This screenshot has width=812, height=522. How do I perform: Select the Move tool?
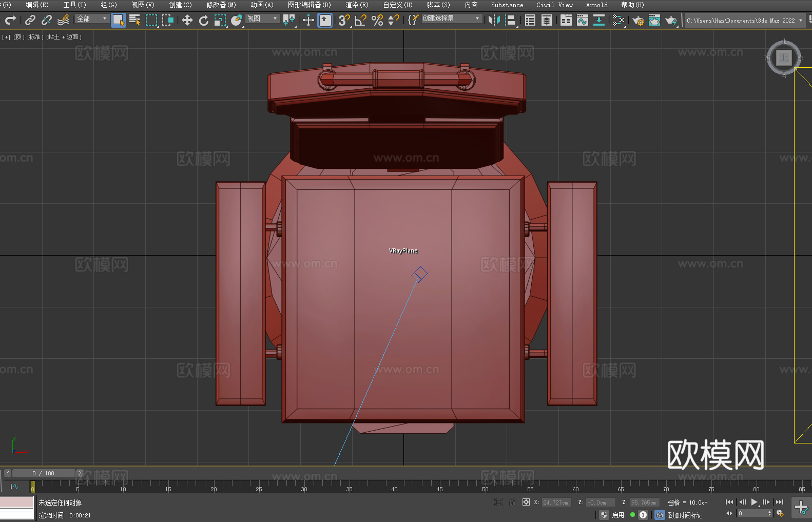point(187,20)
